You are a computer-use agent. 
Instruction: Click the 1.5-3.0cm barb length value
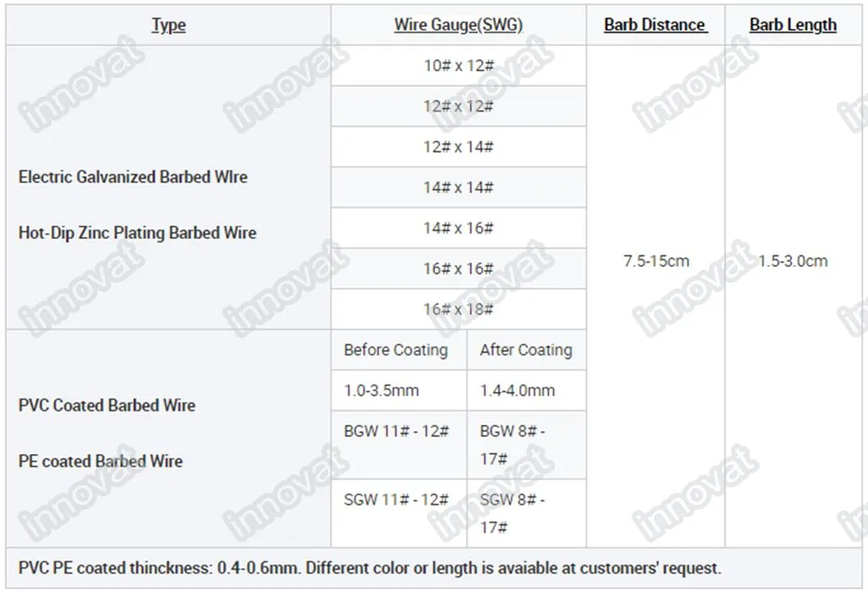point(792,262)
